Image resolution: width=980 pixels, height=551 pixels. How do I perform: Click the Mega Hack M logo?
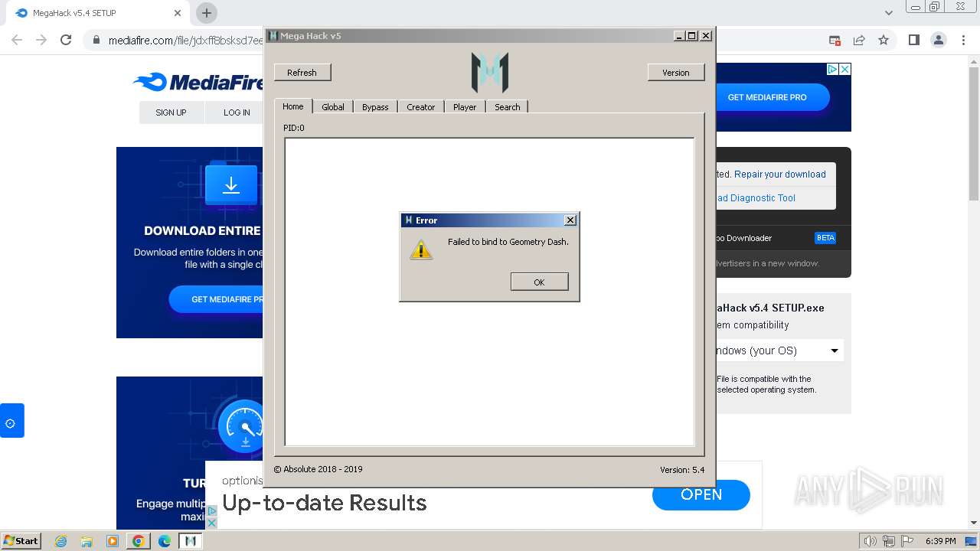(x=490, y=73)
